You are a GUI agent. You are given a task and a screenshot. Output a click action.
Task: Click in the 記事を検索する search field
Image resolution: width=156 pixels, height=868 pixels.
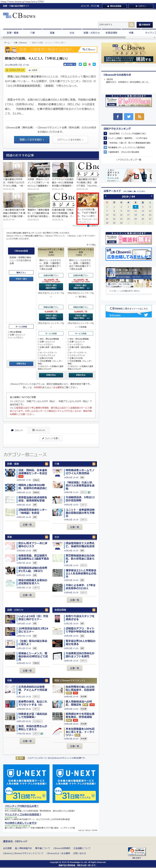point(113,25)
